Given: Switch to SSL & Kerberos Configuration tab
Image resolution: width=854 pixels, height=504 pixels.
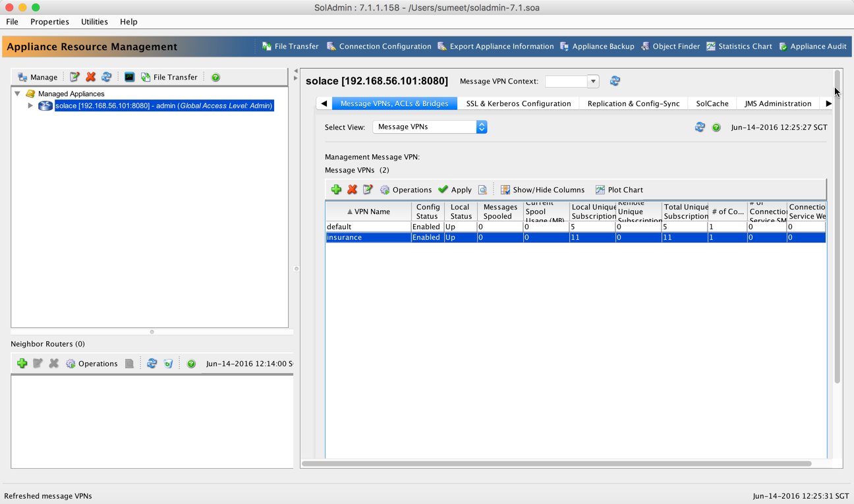Looking at the screenshot, I should [519, 103].
